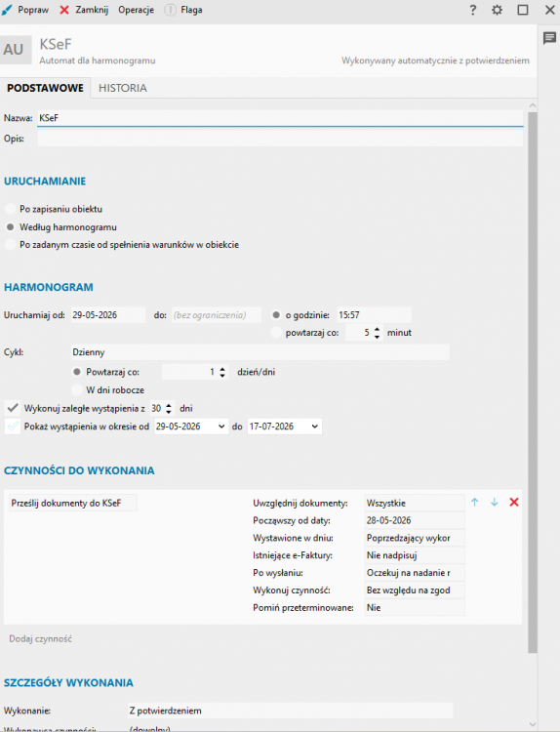Adjust the minutes stepper arrows
The width and height of the screenshot is (560, 732).
coord(377,333)
